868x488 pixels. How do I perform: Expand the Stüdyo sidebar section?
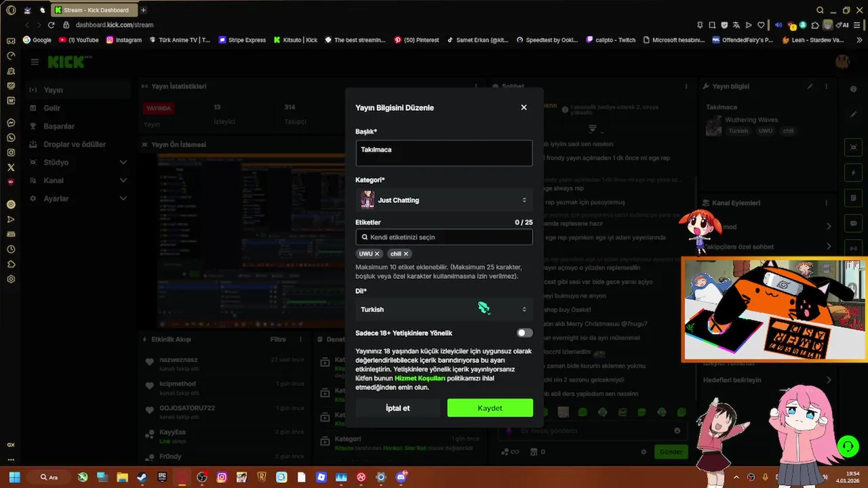tap(78, 163)
